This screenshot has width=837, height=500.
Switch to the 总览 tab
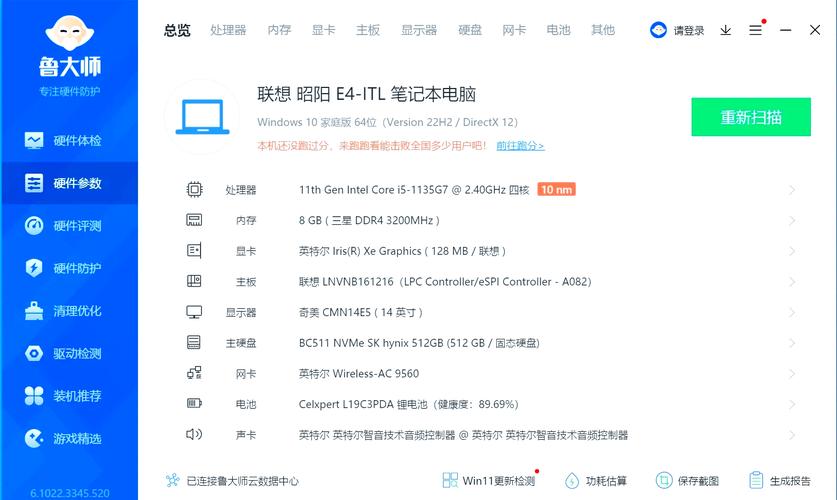[x=177, y=30]
